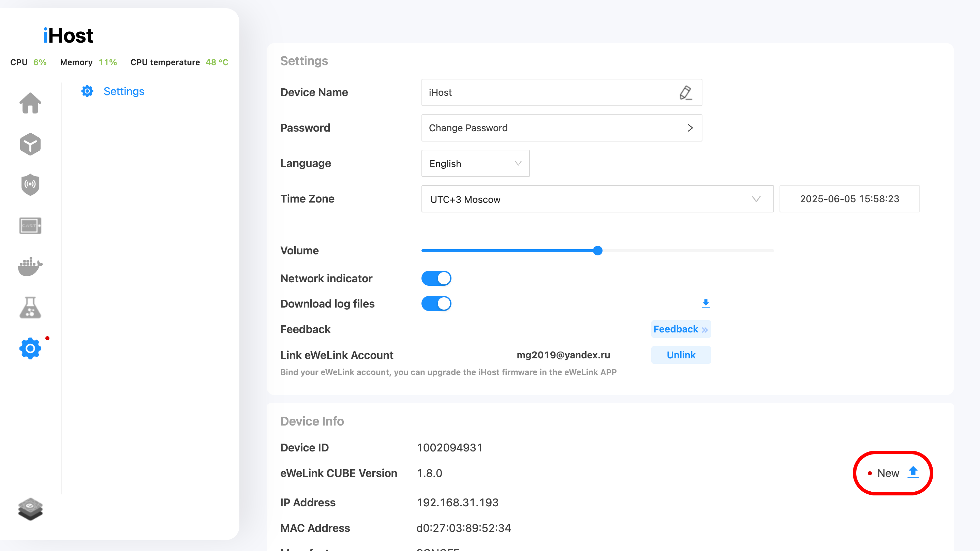The image size is (980, 551).
Task: Click the date time field 2025-06-05
Action: tap(849, 199)
